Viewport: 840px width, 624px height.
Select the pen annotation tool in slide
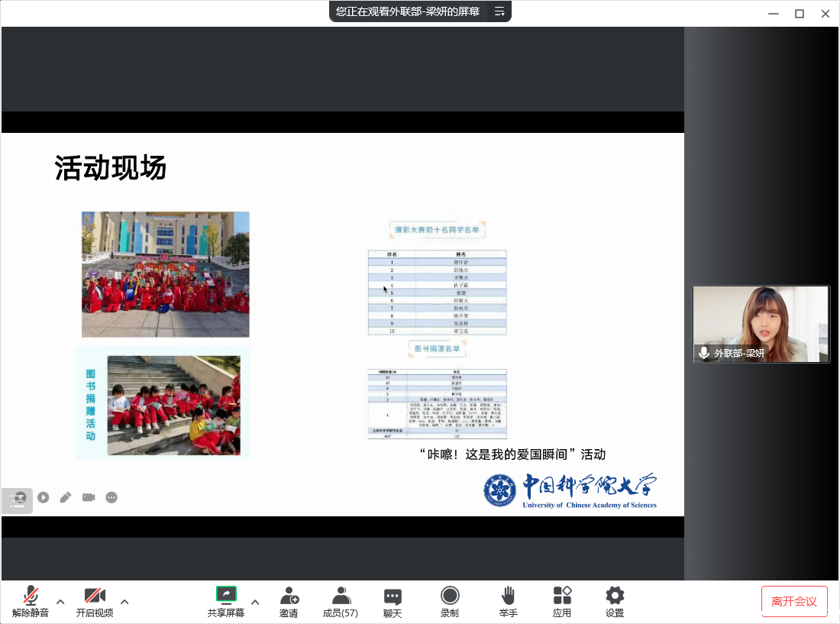coord(66,497)
